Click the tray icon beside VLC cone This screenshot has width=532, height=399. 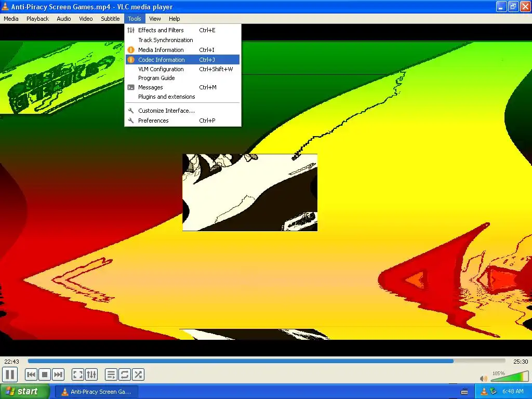(x=494, y=392)
